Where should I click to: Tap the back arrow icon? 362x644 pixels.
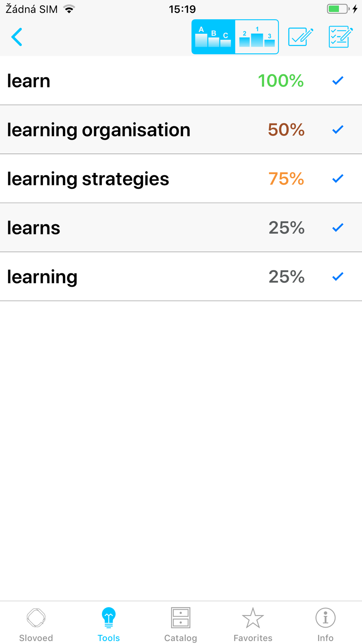coord(17,37)
